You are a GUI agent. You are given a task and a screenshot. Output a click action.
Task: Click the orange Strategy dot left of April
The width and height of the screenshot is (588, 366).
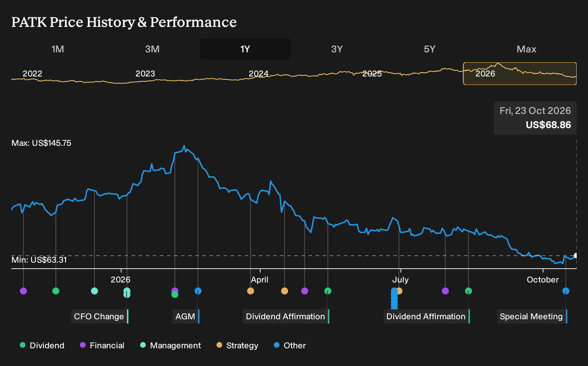[250, 291]
